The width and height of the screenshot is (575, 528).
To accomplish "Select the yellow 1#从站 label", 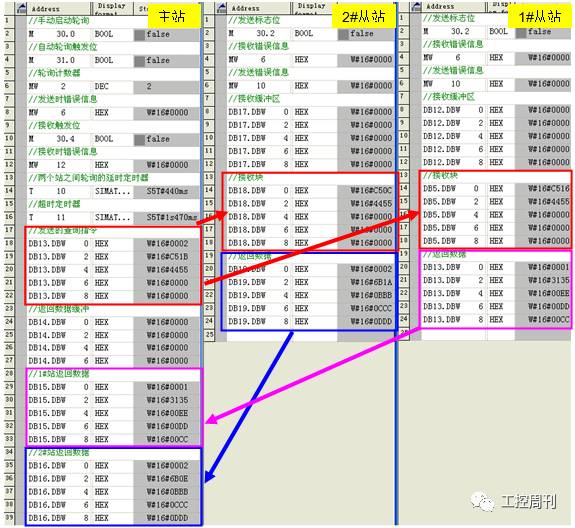I will point(541,16).
